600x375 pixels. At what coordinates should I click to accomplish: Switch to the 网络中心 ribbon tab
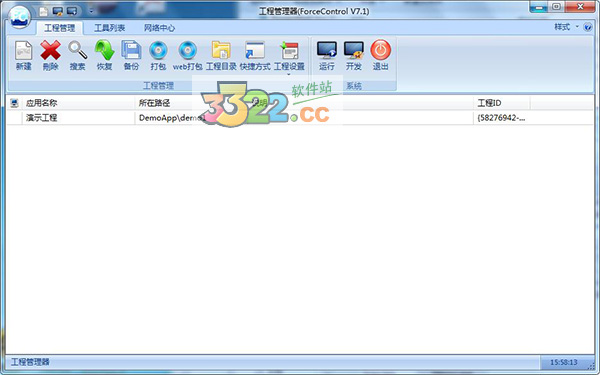[x=159, y=28]
